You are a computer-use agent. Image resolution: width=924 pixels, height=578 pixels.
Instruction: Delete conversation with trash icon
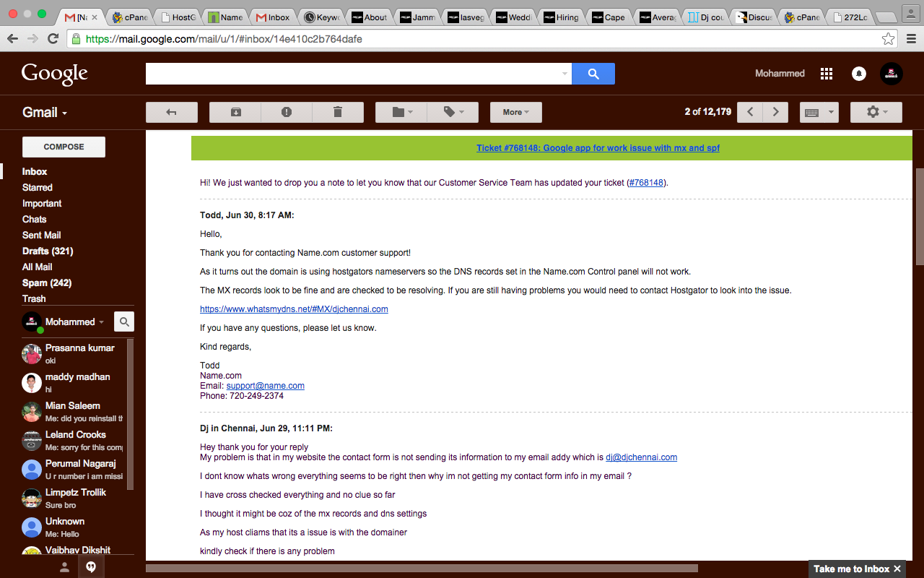tap(338, 112)
